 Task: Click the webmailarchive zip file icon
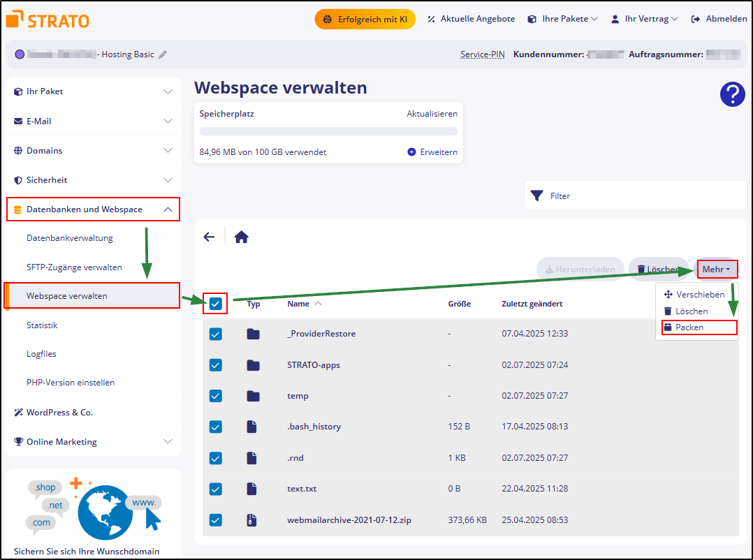coord(253,520)
